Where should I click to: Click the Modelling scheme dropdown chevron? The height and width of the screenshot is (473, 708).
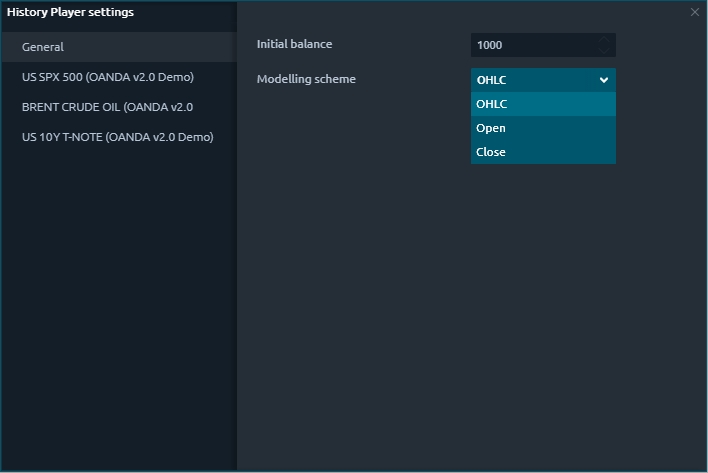click(603, 80)
